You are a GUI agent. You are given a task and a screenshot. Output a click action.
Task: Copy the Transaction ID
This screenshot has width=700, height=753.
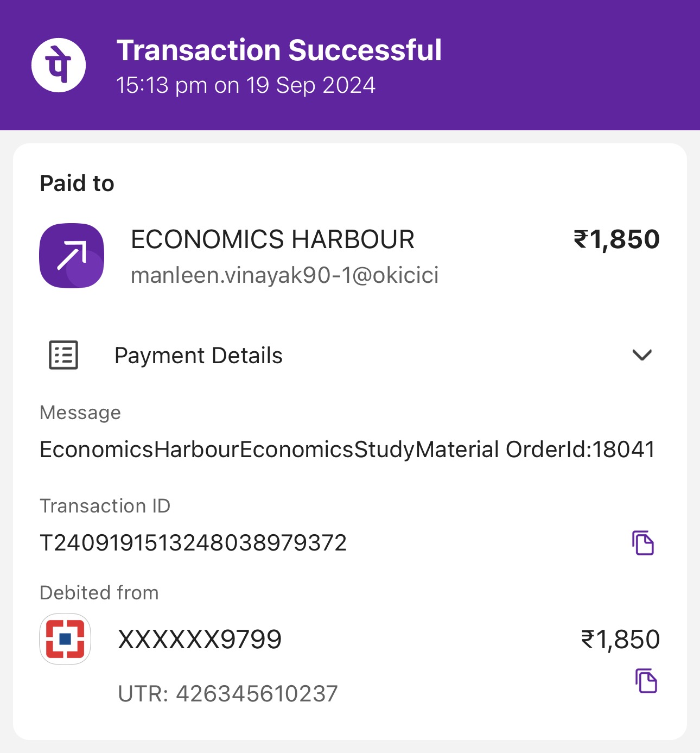[643, 542]
